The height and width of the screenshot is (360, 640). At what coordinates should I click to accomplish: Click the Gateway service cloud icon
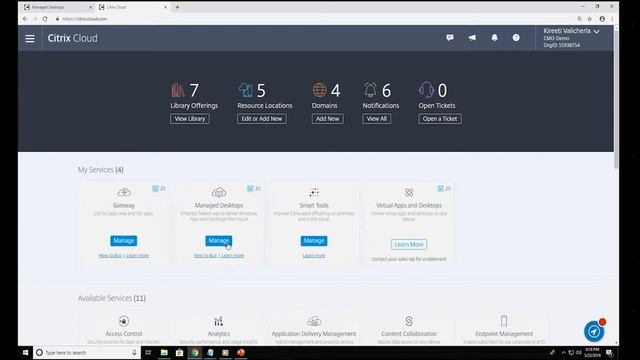(x=124, y=192)
